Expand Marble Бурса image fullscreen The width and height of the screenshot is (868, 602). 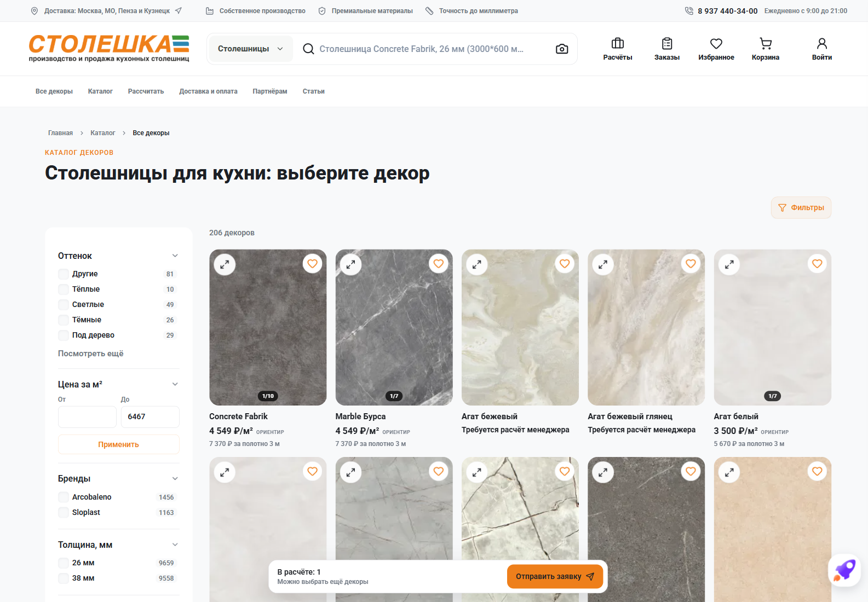coord(350,264)
